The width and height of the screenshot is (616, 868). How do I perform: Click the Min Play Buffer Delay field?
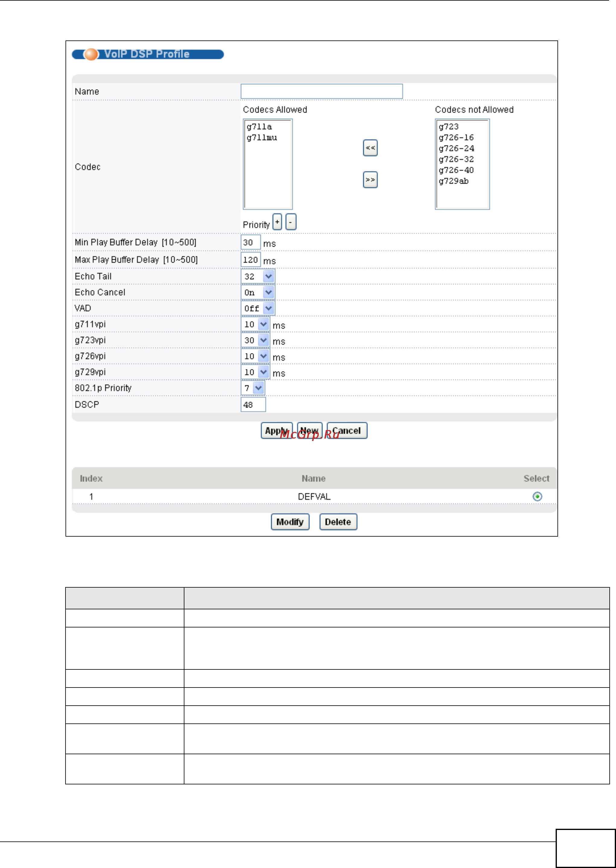tap(250, 243)
